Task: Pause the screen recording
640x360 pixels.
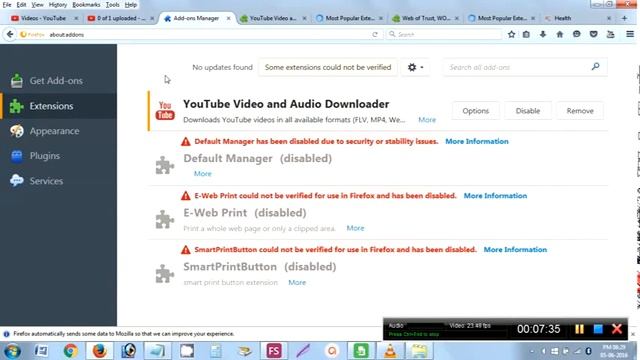Action: click(579, 329)
